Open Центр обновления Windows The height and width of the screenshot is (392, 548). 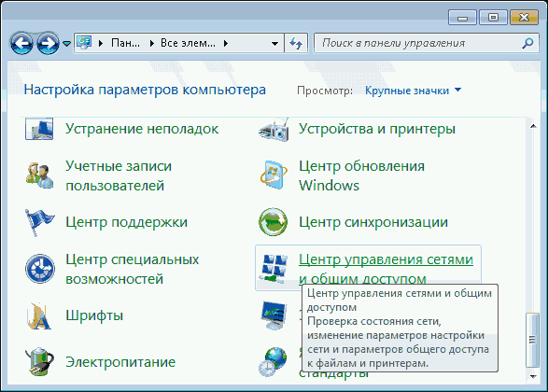[x=361, y=175]
